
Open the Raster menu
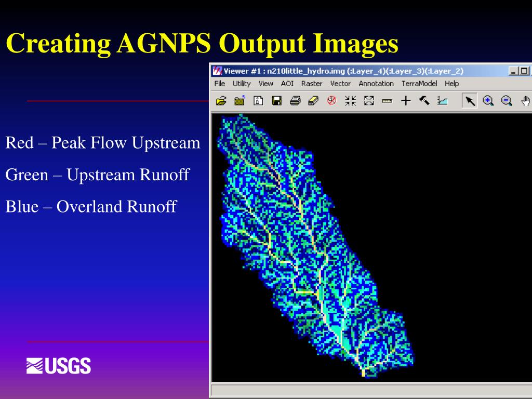pos(312,84)
